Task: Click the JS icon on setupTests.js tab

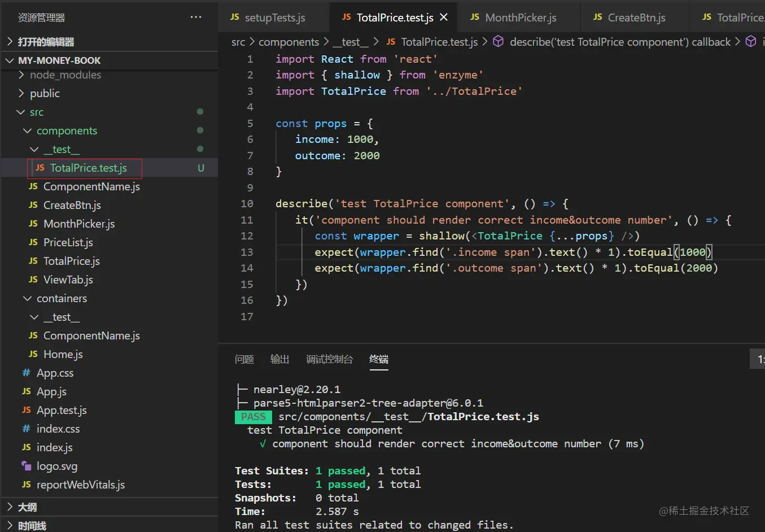Action: click(235, 18)
